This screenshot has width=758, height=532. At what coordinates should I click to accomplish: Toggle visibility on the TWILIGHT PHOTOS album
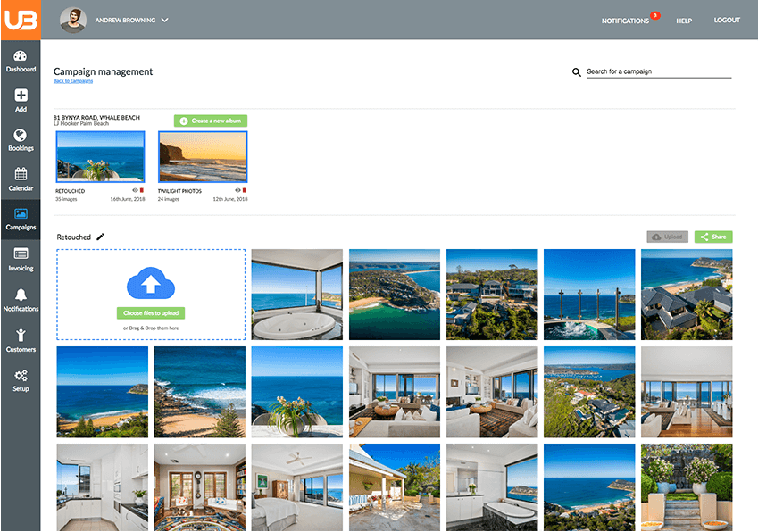236,190
